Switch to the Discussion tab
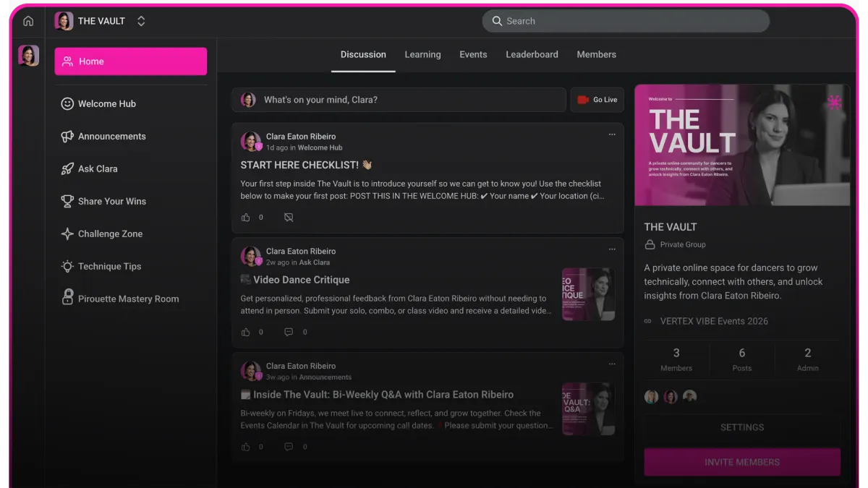This screenshot has width=868, height=488. click(x=363, y=54)
